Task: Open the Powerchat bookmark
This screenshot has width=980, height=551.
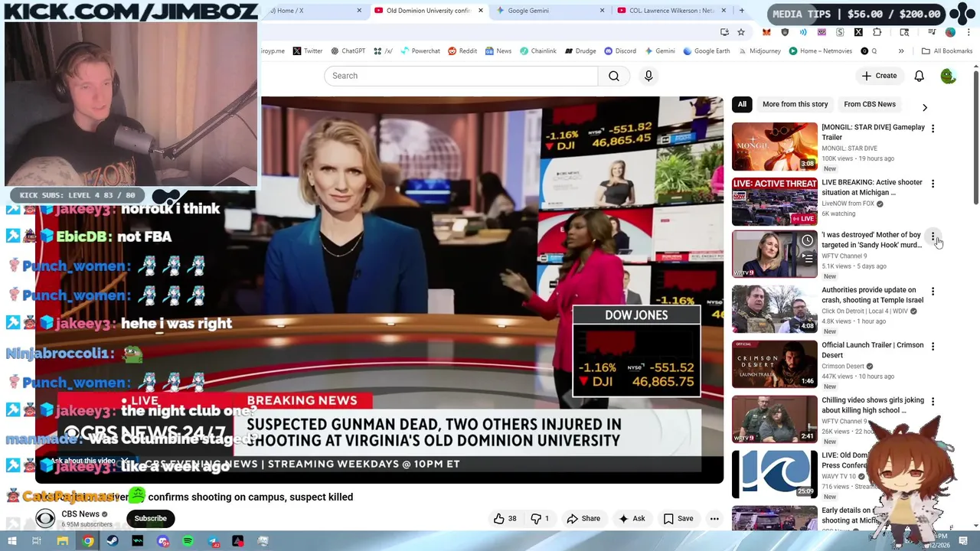Action: [420, 51]
